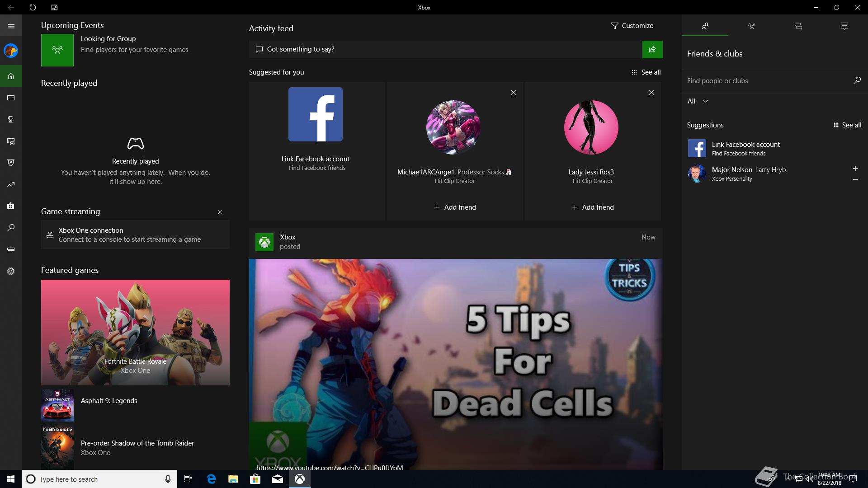Open the Xbox poster avatar on post
The height and width of the screenshot is (488, 868).
click(x=264, y=242)
